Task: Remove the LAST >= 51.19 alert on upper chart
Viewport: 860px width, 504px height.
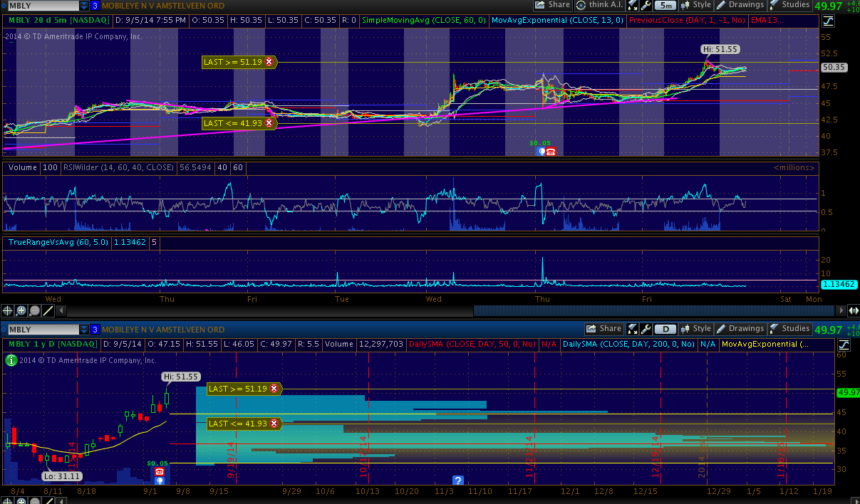Action: pos(269,63)
